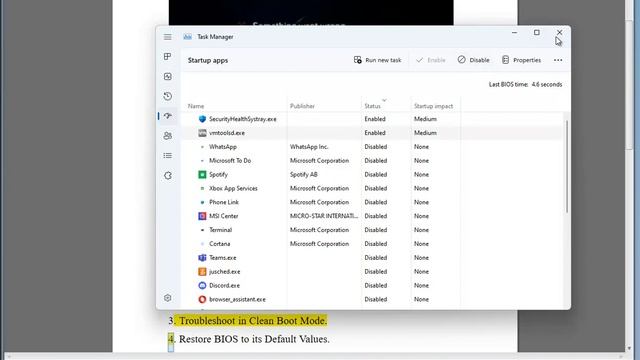Close the Task Manager window
640x360 pixels.
[560, 33]
